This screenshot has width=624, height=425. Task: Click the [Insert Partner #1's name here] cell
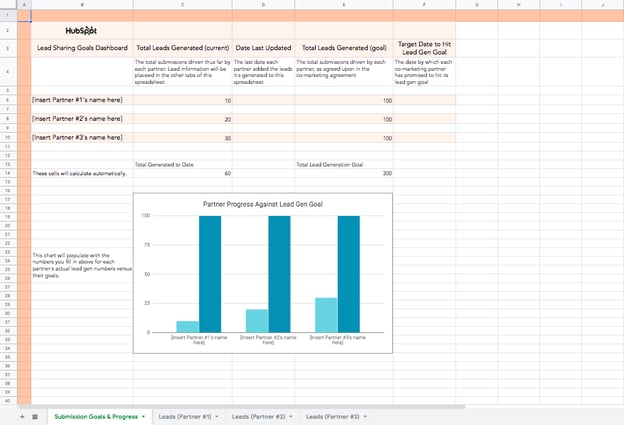click(81, 101)
